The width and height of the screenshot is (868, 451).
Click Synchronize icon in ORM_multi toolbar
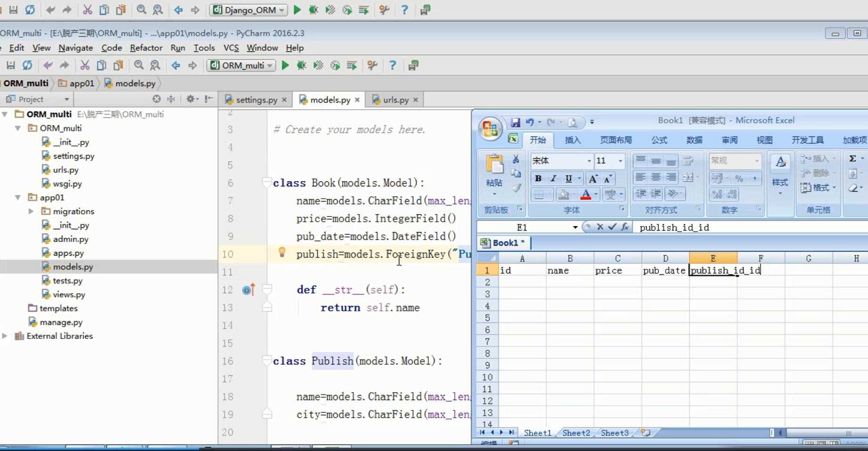[27, 65]
